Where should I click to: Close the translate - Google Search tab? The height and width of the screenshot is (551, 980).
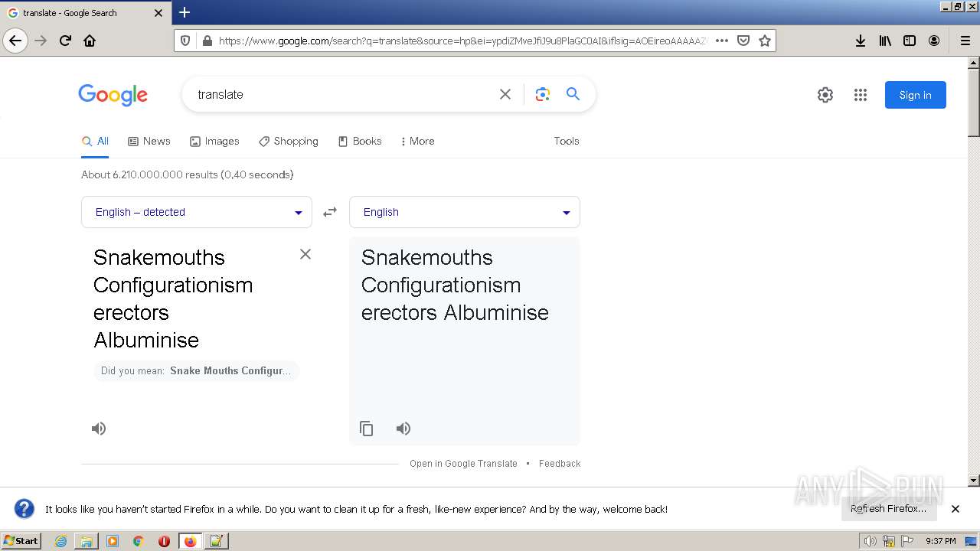(x=158, y=13)
